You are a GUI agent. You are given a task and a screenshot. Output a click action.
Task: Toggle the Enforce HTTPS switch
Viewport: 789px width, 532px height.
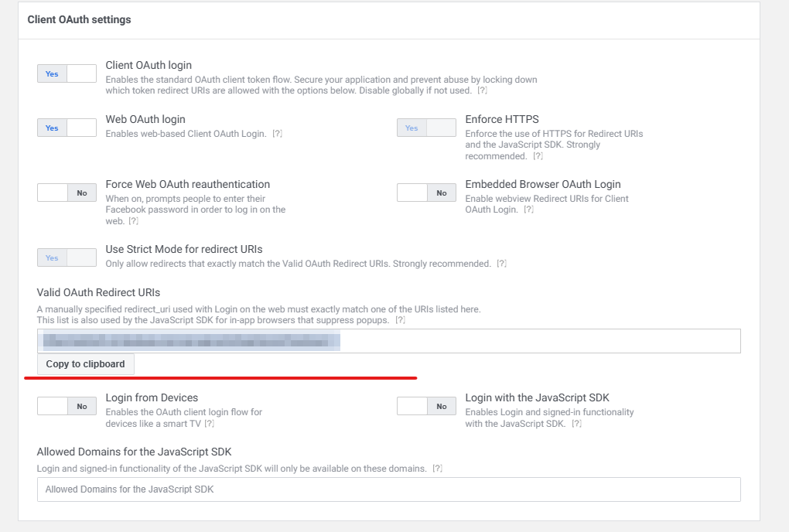point(427,128)
